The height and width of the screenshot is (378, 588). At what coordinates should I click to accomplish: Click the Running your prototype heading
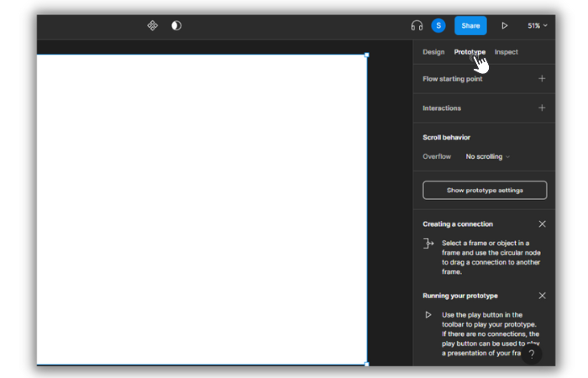[x=460, y=296]
